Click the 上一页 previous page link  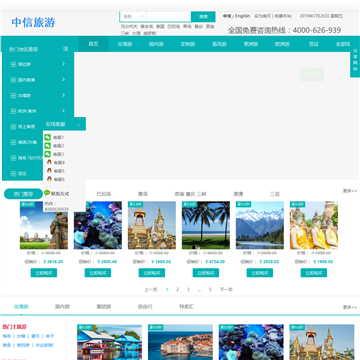[x=151, y=289]
